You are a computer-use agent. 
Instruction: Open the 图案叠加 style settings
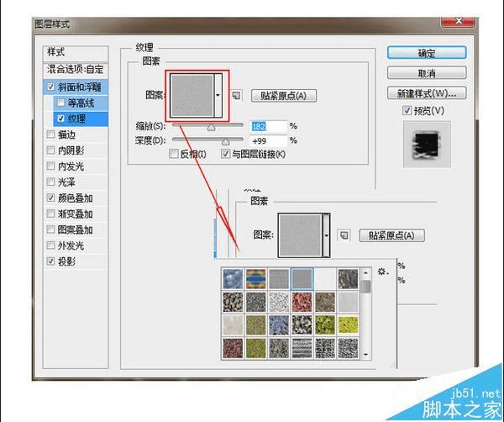coord(76,229)
